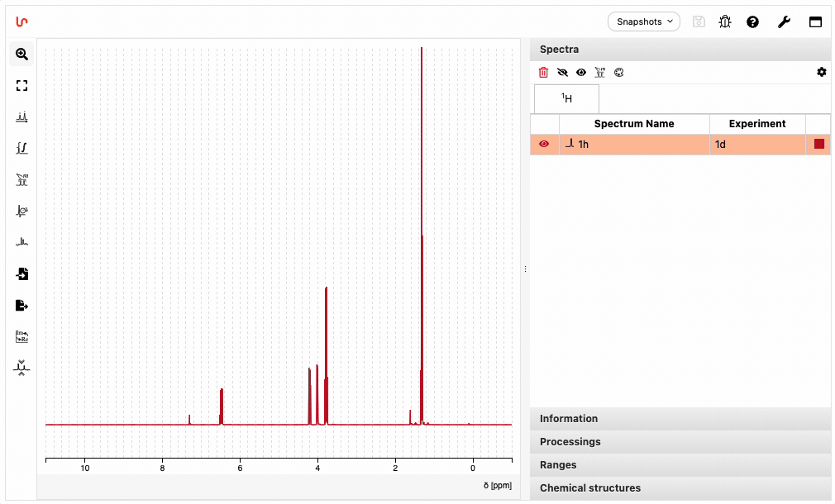Select the integral tool
The width and height of the screenshot is (835, 504).
[x=21, y=149]
